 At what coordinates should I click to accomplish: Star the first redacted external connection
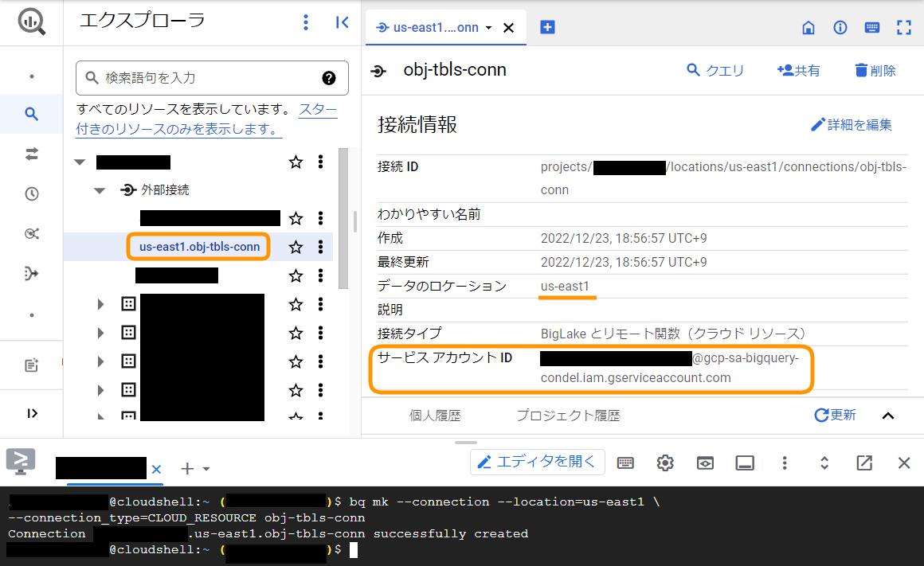296,218
